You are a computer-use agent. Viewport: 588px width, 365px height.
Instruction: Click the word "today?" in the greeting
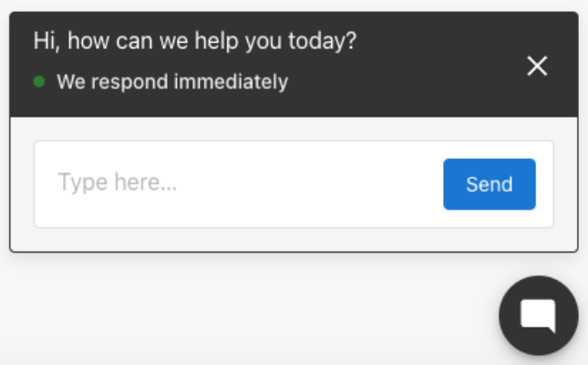click(325, 41)
